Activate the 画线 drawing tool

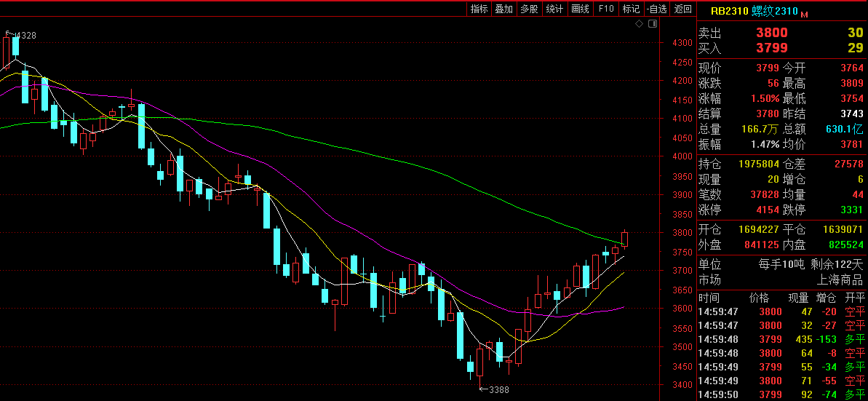(580, 9)
